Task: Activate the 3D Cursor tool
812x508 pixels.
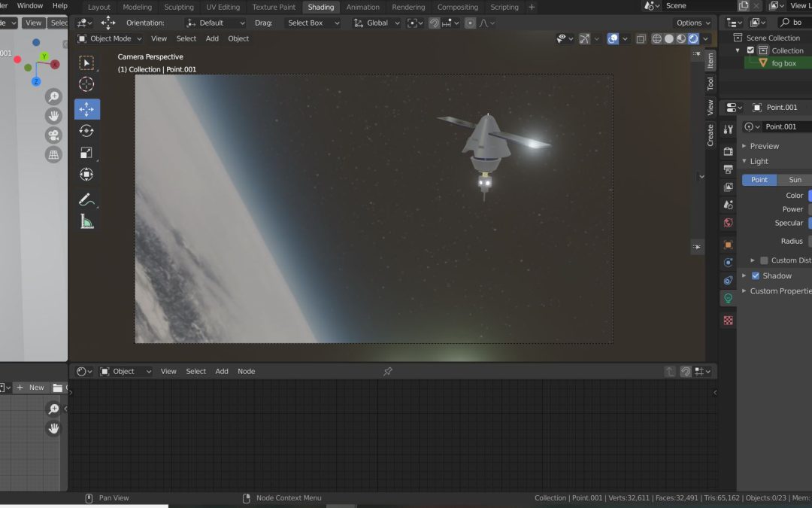Action: (x=86, y=84)
